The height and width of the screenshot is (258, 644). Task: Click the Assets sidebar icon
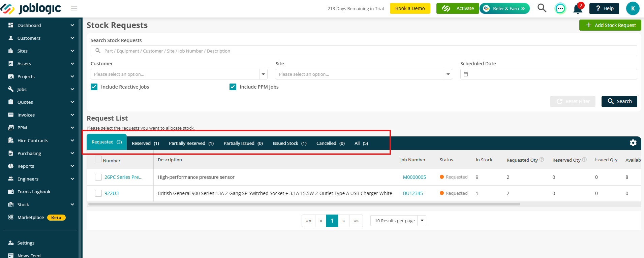tap(11, 64)
